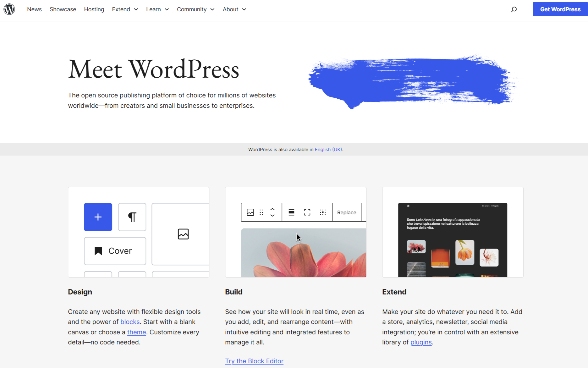
Task: Follow the Try the Block Editor link
Action: [254, 361]
